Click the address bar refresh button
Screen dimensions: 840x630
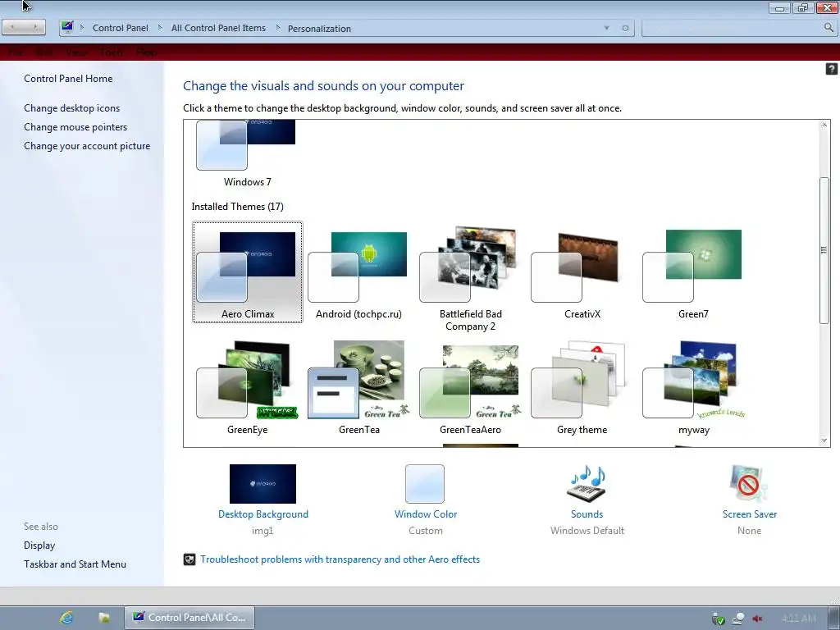pyautogui.click(x=625, y=28)
